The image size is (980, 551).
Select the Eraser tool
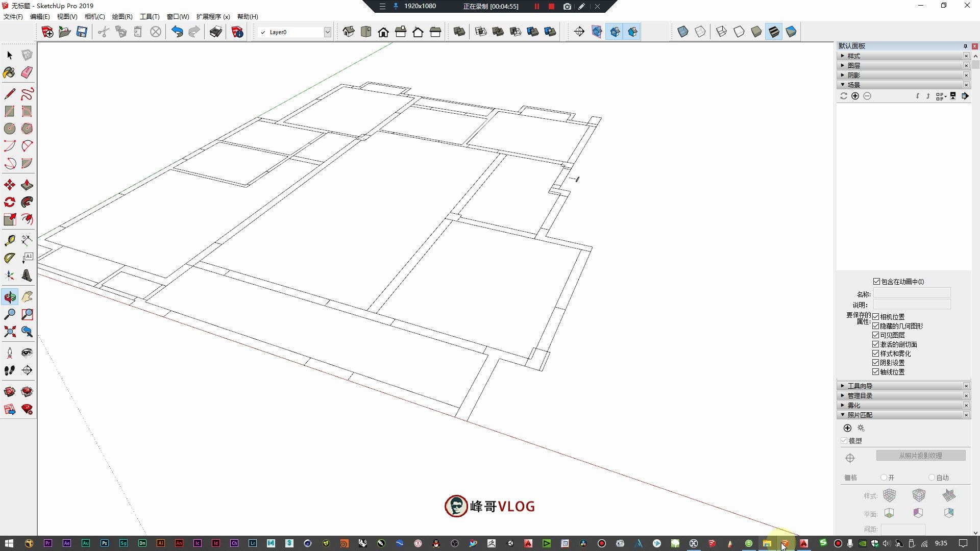[27, 72]
